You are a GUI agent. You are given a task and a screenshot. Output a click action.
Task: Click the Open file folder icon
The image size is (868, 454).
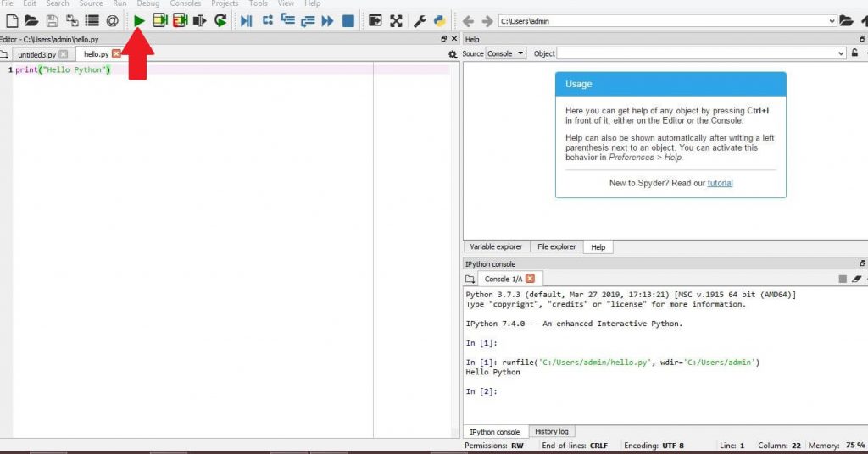(31, 20)
